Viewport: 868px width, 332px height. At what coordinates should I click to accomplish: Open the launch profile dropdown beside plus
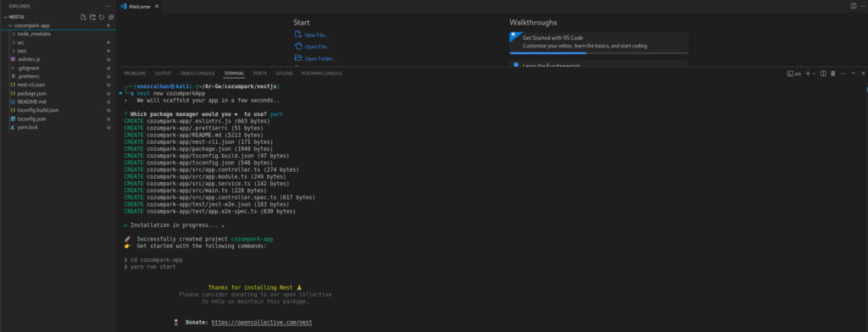(x=815, y=73)
